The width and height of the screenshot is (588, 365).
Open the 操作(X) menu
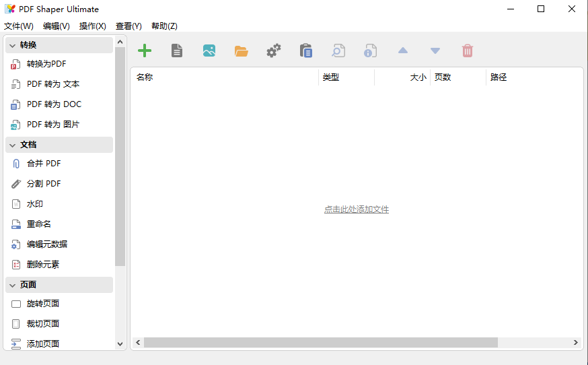point(93,26)
